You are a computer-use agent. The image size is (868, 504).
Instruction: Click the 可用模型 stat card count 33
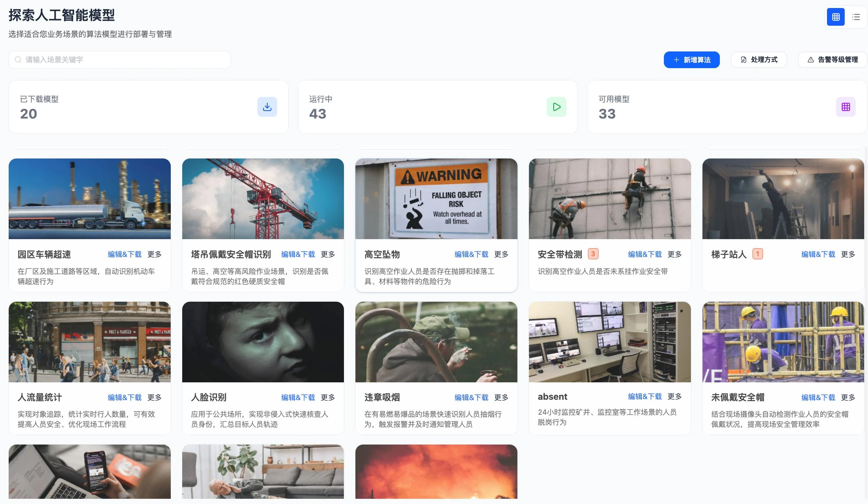pyautogui.click(x=607, y=114)
